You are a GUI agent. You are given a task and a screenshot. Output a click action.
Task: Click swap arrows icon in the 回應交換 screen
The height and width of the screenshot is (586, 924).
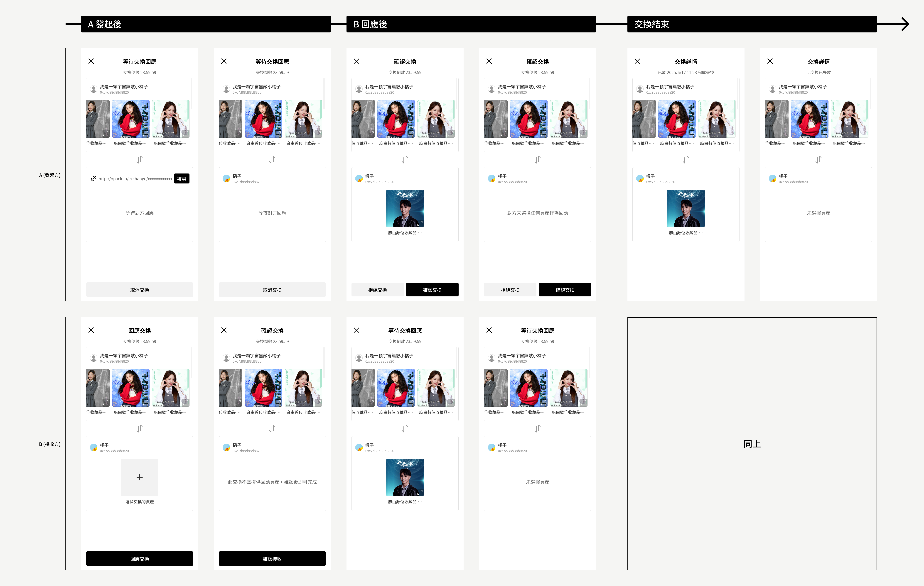[x=140, y=428]
